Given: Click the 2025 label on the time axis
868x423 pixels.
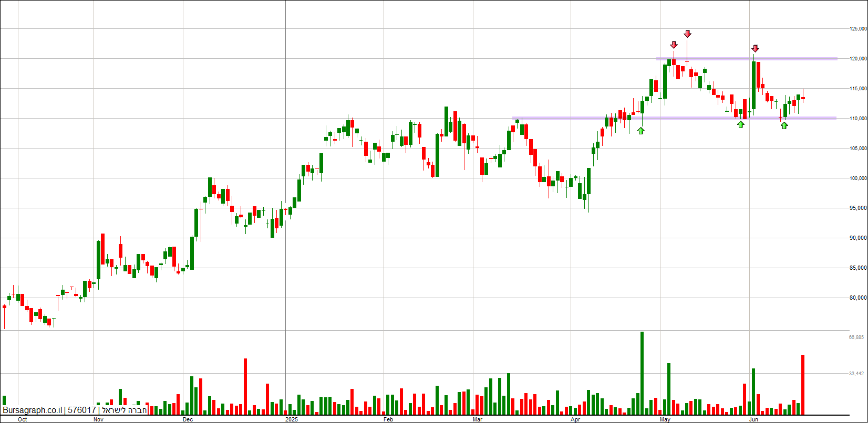Looking at the screenshot, I should (292, 419).
